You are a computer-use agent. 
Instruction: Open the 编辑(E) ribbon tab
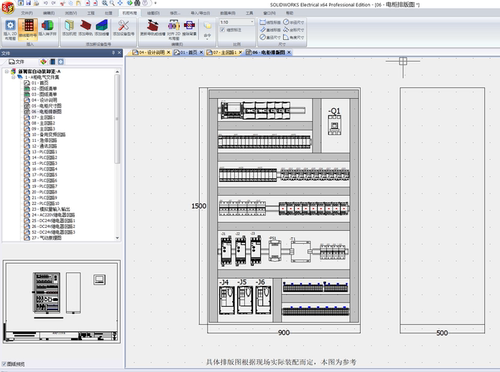(x=49, y=13)
